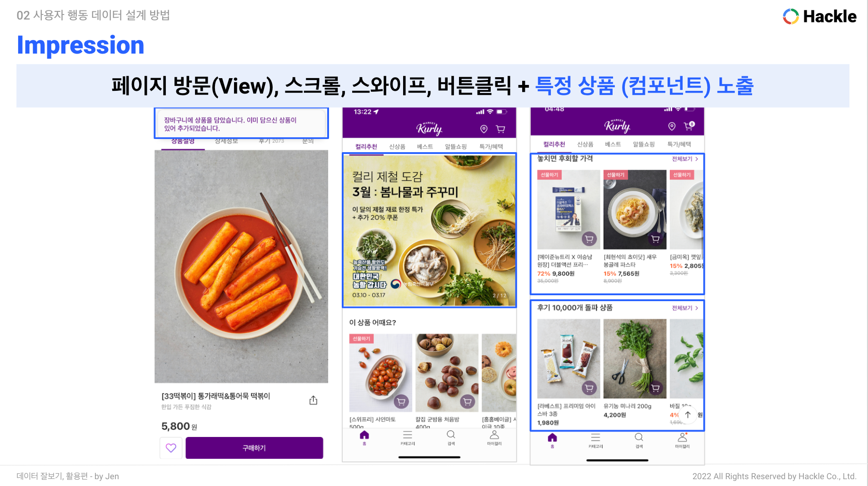
Task: Tap the heart wishlist icon
Action: [x=171, y=448]
